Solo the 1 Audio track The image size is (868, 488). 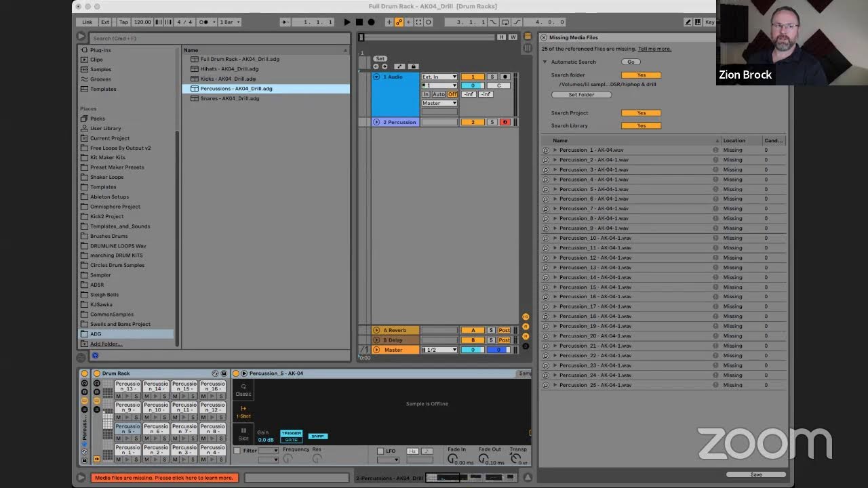[492, 77]
